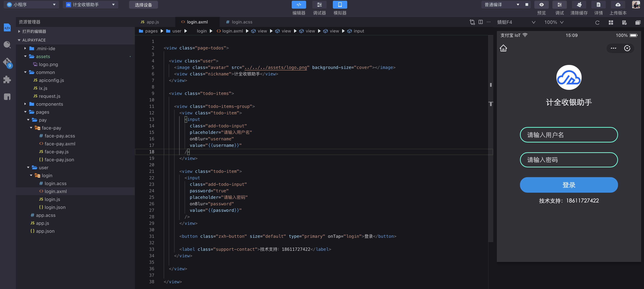Toggle the Simulator (模拟器) panel
This screenshot has width=644, height=289.
click(340, 5)
